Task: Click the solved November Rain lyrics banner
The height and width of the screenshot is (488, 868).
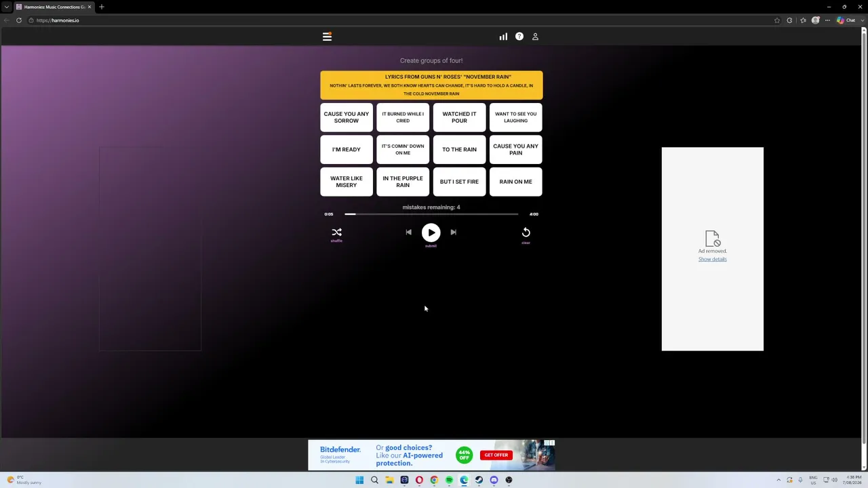Action: [431, 85]
